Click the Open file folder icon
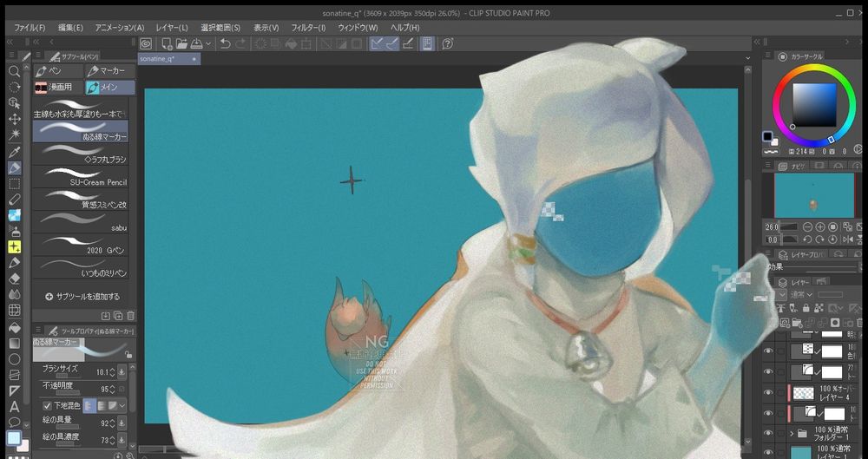 (181, 43)
